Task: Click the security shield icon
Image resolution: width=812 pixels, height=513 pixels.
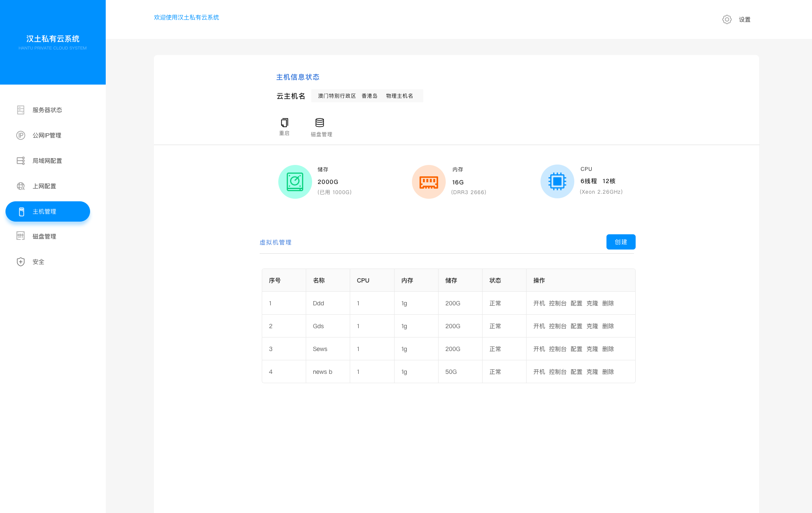Action: [x=21, y=262]
